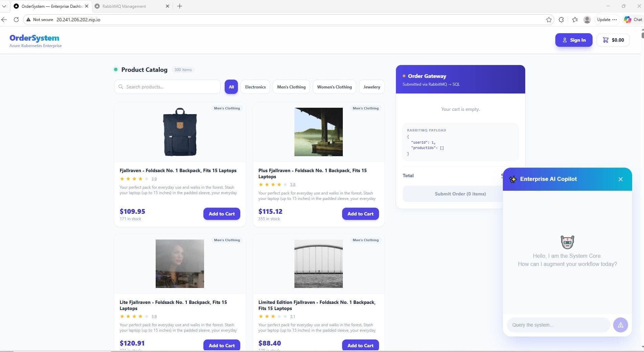644x352 pixels.
Task: Open the browser profile avatar
Action: [x=587, y=20]
